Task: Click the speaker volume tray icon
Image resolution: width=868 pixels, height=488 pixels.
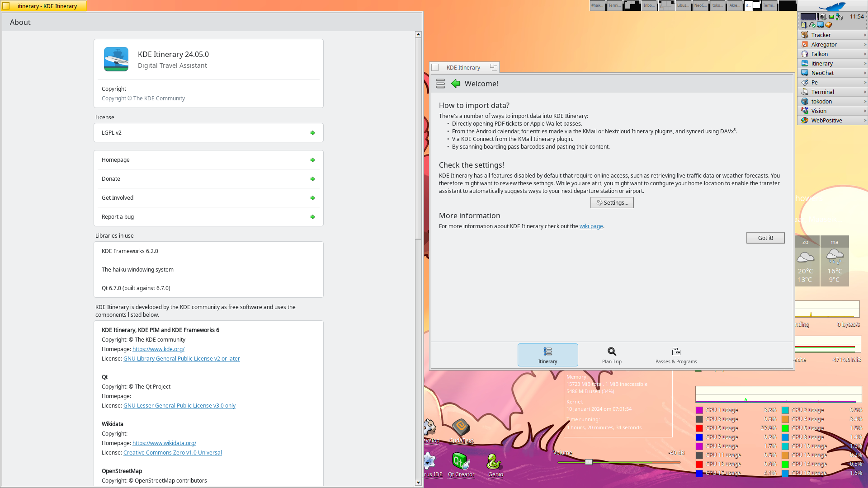Action: click(x=823, y=17)
